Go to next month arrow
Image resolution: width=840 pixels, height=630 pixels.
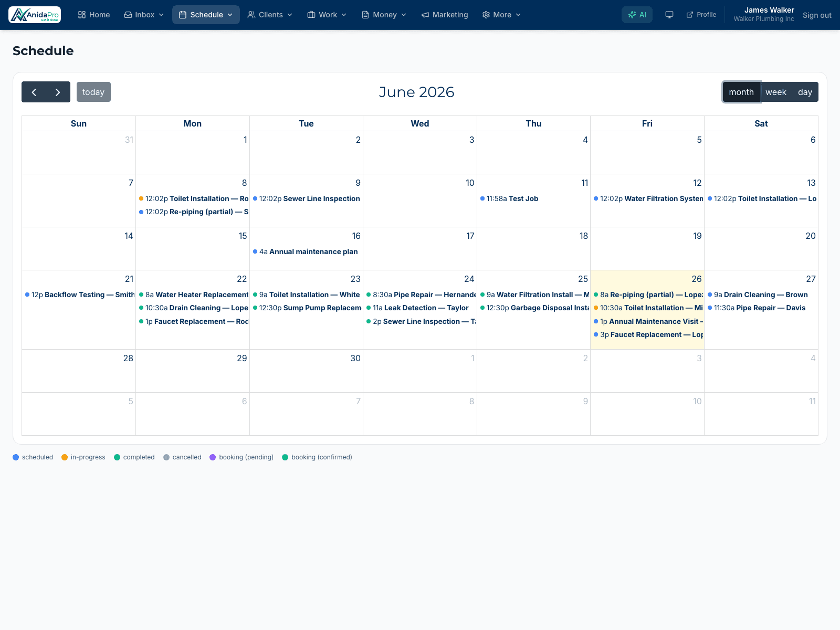(58, 92)
